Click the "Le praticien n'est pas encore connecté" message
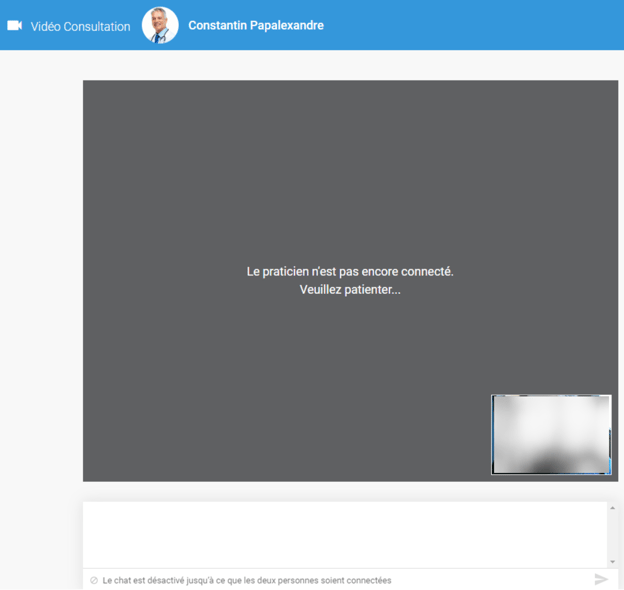The height and width of the screenshot is (590, 624). click(350, 272)
